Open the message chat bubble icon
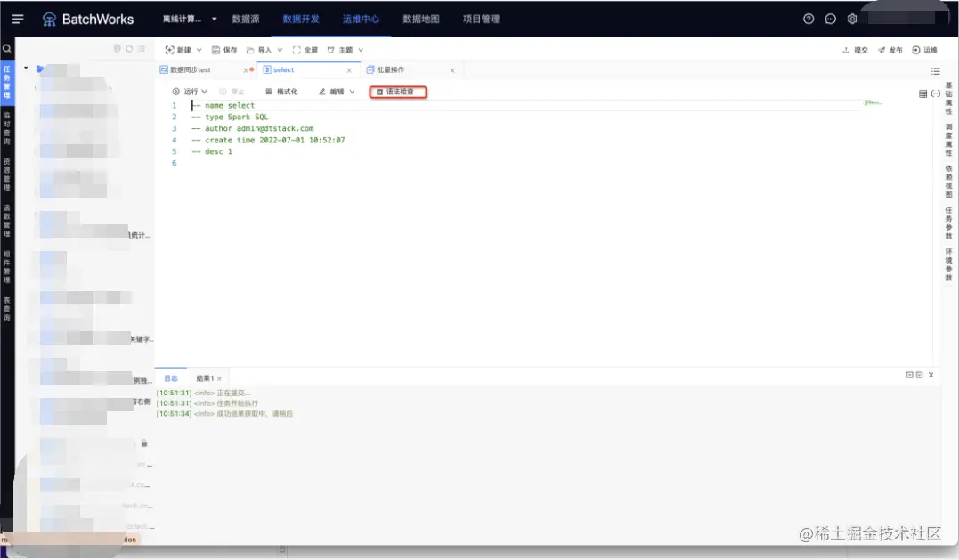 tap(831, 19)
